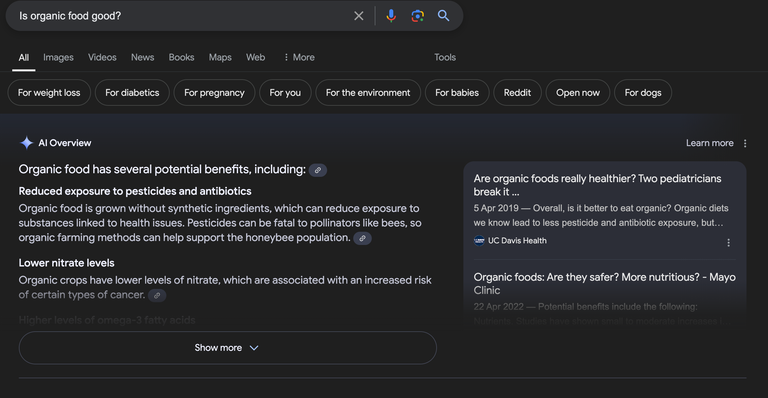
Task: Click the 'Lower nitrate levels' heading
Action: [x=66, y=263]
